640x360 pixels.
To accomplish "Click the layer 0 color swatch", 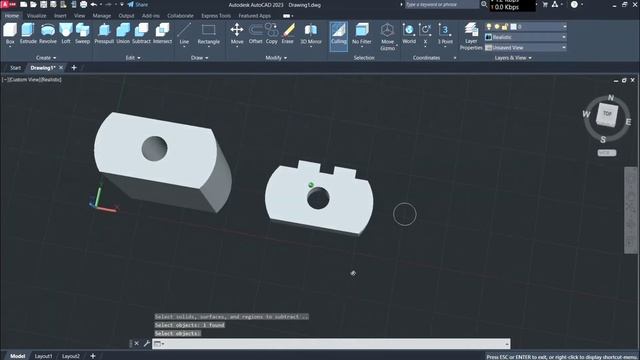I will pos(513,27).
